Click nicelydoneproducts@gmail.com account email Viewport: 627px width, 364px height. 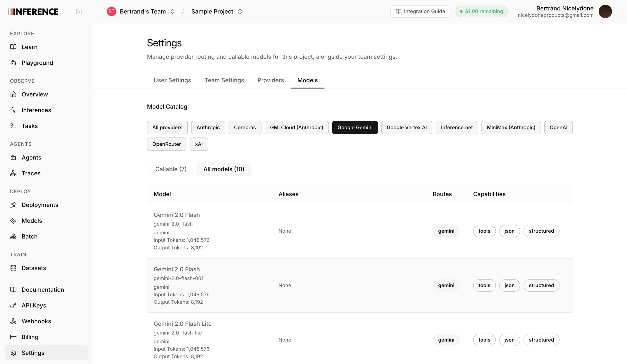click(555, 15)
